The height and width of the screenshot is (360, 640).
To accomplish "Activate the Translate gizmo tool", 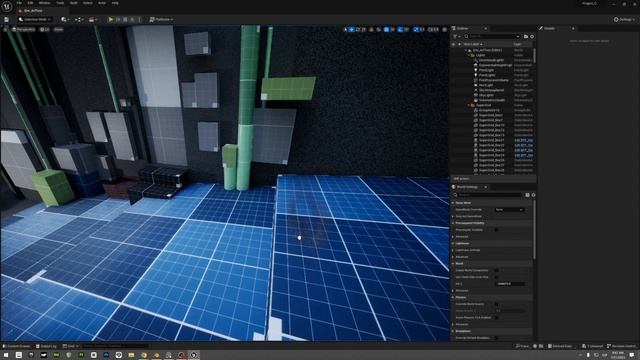I will click(351, 29).
